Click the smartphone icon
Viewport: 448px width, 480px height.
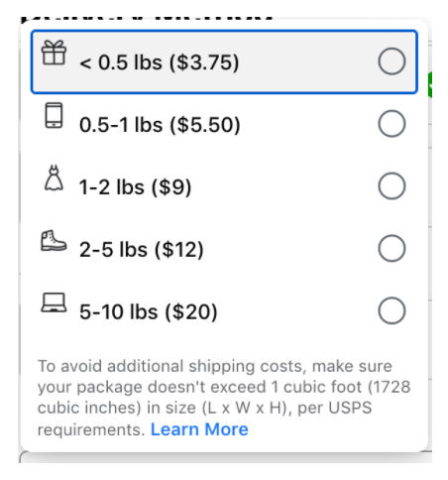(54, 115)
